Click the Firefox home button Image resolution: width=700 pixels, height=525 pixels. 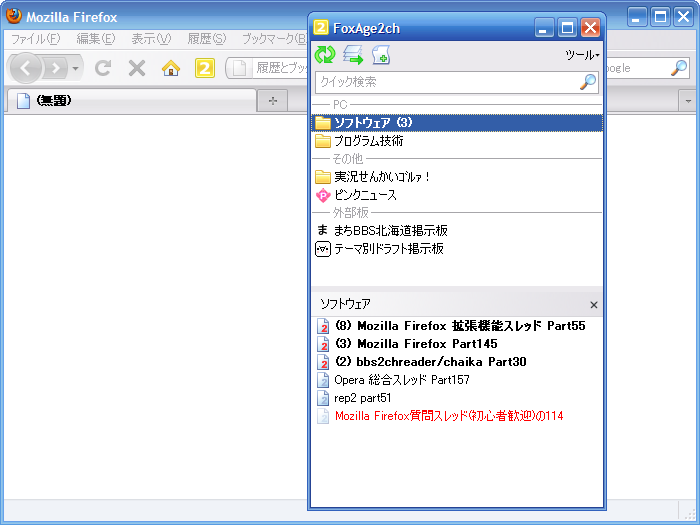click(171, 68)
